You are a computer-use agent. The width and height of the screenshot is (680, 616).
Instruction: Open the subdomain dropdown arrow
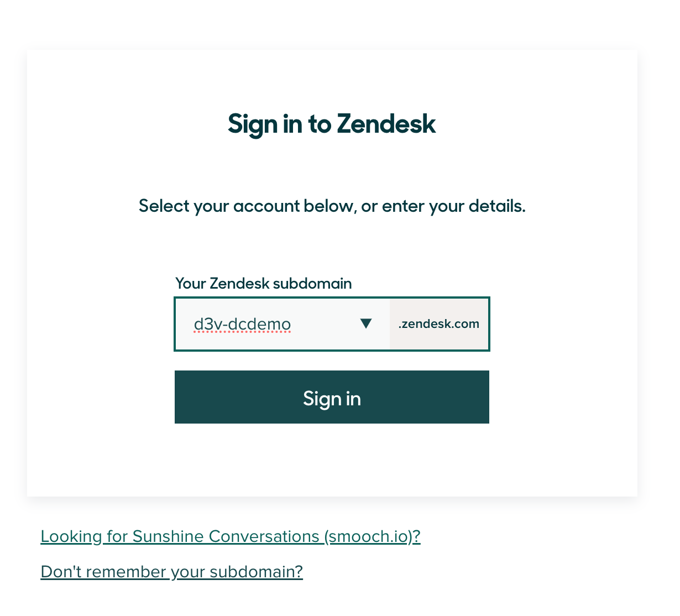[x=365, y=323]
